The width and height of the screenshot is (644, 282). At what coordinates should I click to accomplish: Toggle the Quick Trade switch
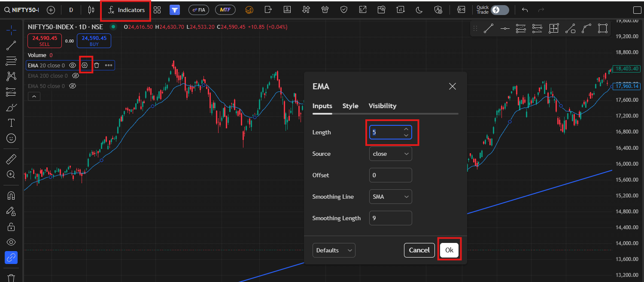click(x=500, y=10)
